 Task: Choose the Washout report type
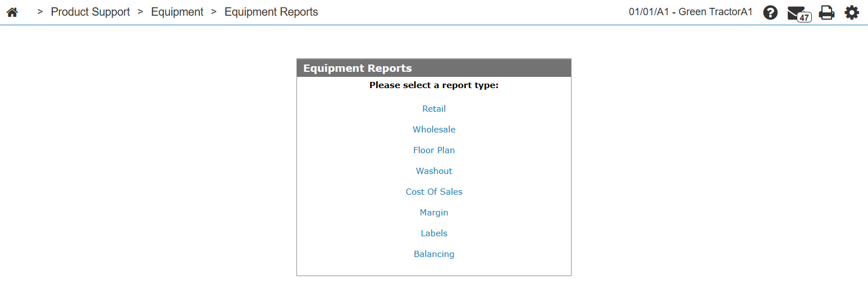[x=434, y=171]
